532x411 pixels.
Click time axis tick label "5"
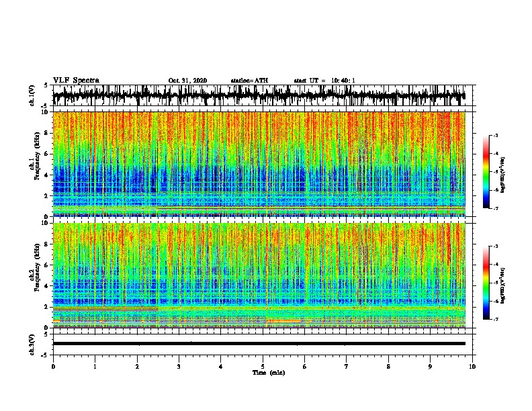263,367
